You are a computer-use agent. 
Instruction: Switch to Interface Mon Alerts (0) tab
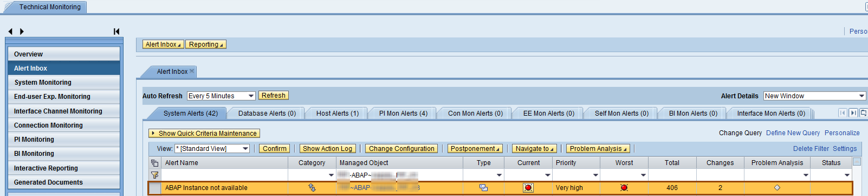[771, 113]
